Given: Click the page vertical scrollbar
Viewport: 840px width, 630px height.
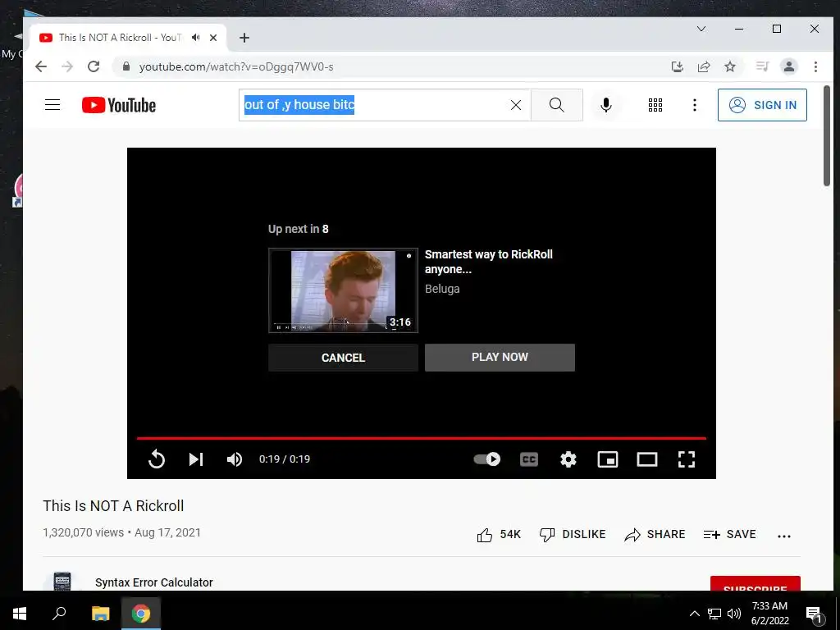Looking at the screenshot, I should [x=827, y=135].
